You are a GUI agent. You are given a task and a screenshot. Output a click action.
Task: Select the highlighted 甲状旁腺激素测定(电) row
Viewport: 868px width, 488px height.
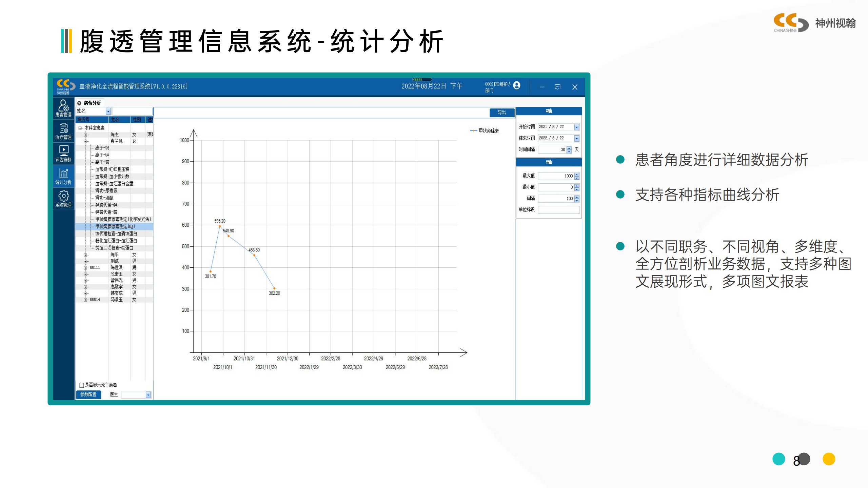[114, 226]
